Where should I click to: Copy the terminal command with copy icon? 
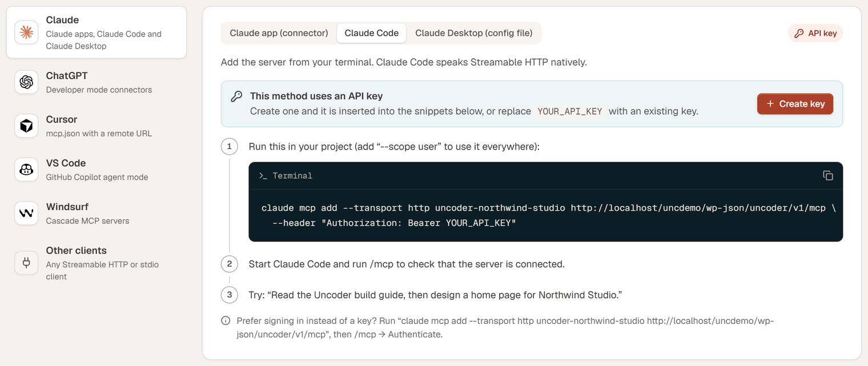[827, 175]
